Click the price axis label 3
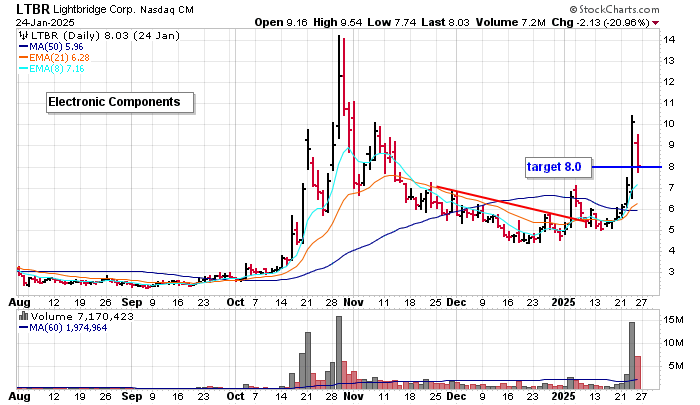700x405 pixels. (x=671, y=271)
